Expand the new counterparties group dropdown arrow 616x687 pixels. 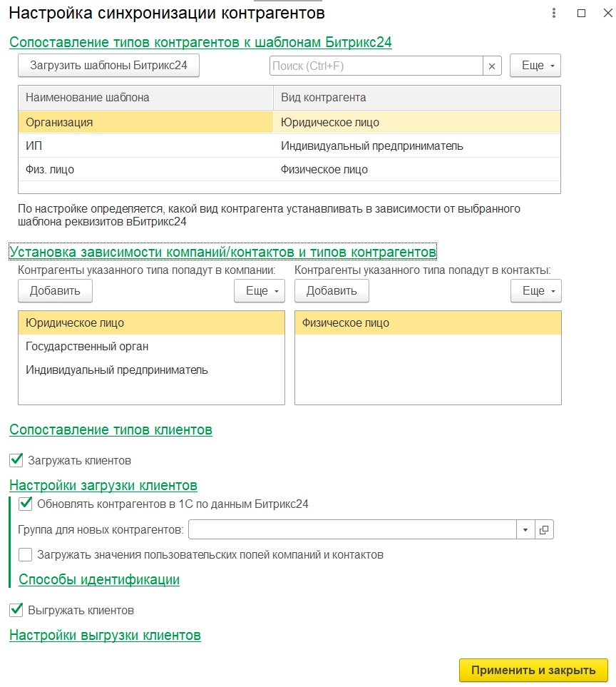pyautogui.click(x=525, y=529)
